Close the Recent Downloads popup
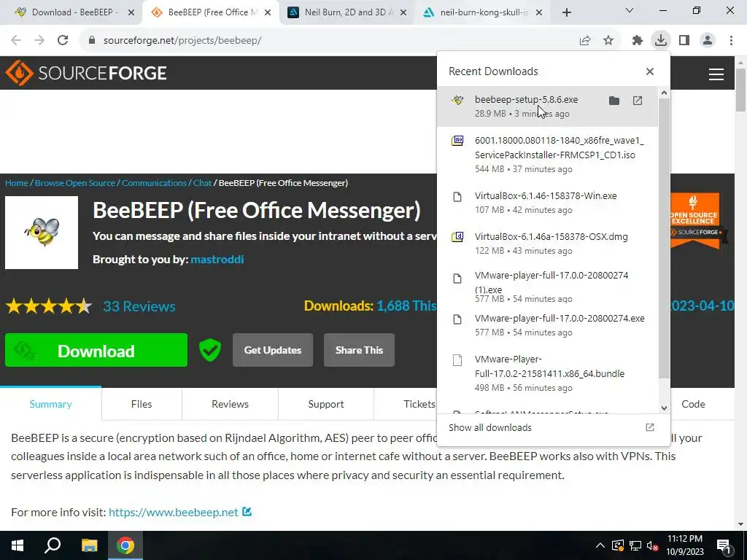 click(650, 71)
